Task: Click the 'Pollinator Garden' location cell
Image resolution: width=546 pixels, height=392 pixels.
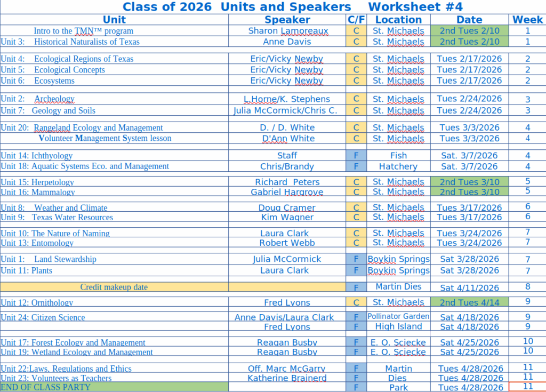Action: (x=398, y=316)
